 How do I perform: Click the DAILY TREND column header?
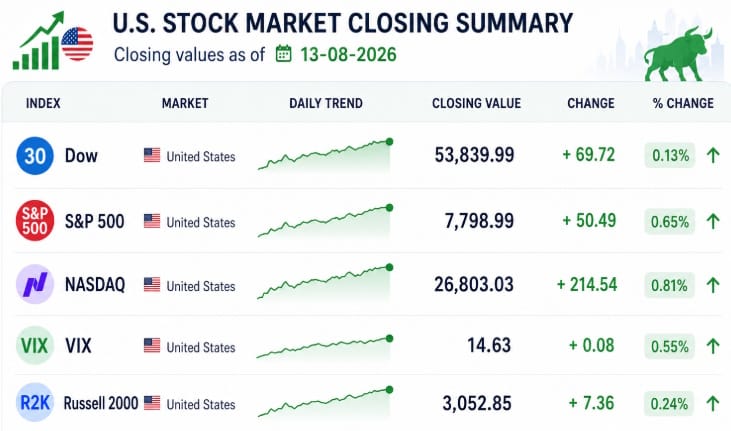[x=326, y=103]
